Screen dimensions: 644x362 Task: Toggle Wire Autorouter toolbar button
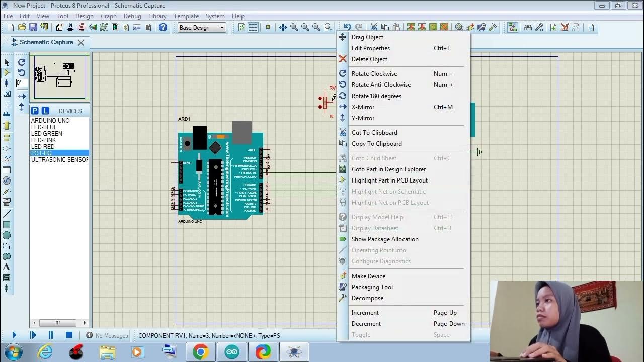(x=512, y=27)
